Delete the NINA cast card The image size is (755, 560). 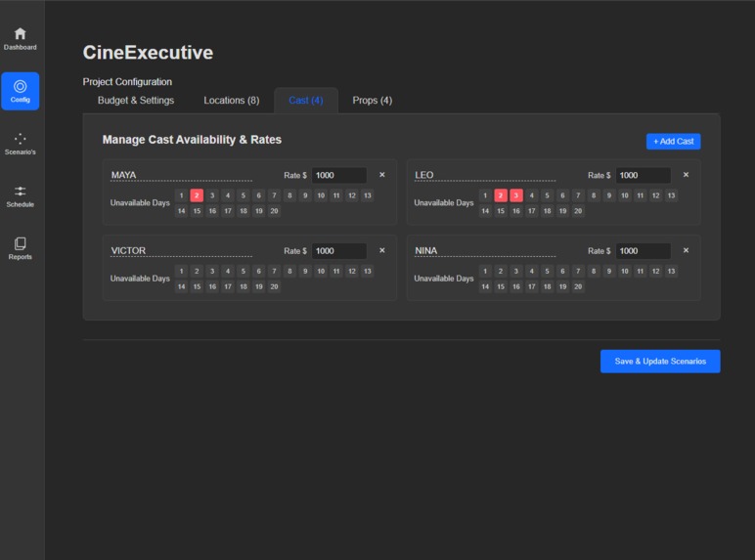(x=686, y=250)
